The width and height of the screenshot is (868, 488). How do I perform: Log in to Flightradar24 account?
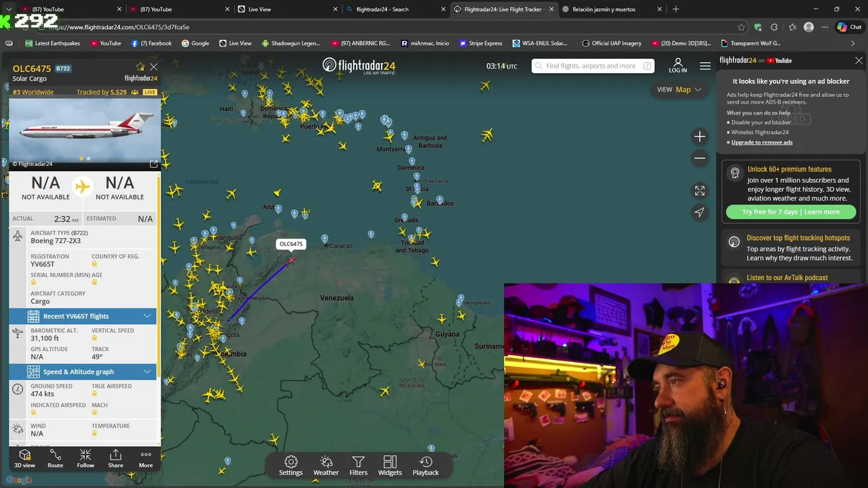(677, 66)
